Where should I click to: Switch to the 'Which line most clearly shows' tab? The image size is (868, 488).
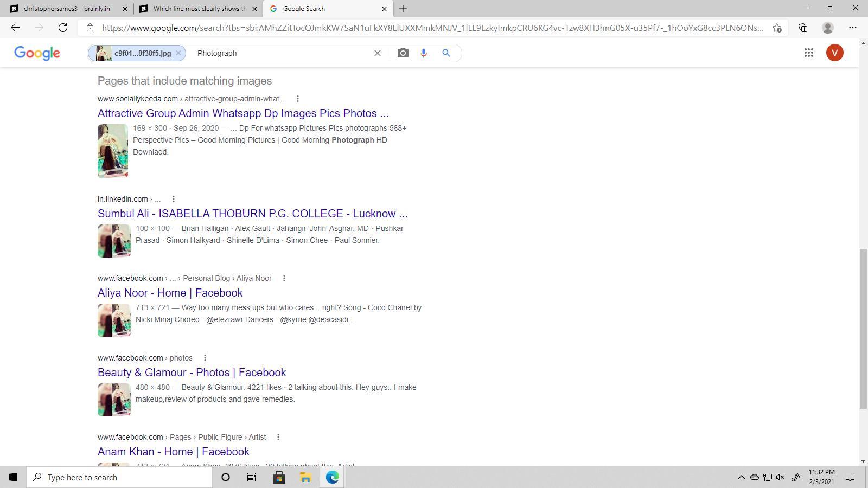click(x=199, y=9)
